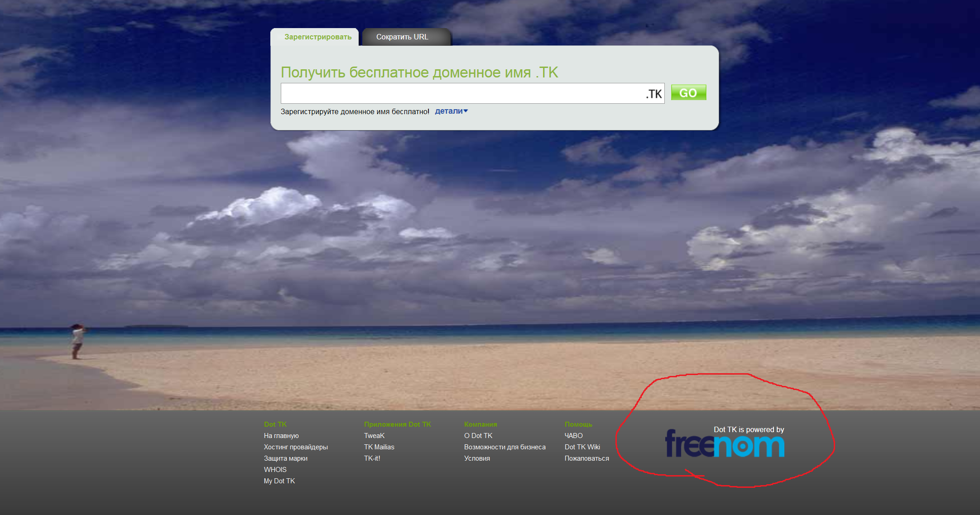Switch to the Сократить URL tab

click(x=402, y=37)
